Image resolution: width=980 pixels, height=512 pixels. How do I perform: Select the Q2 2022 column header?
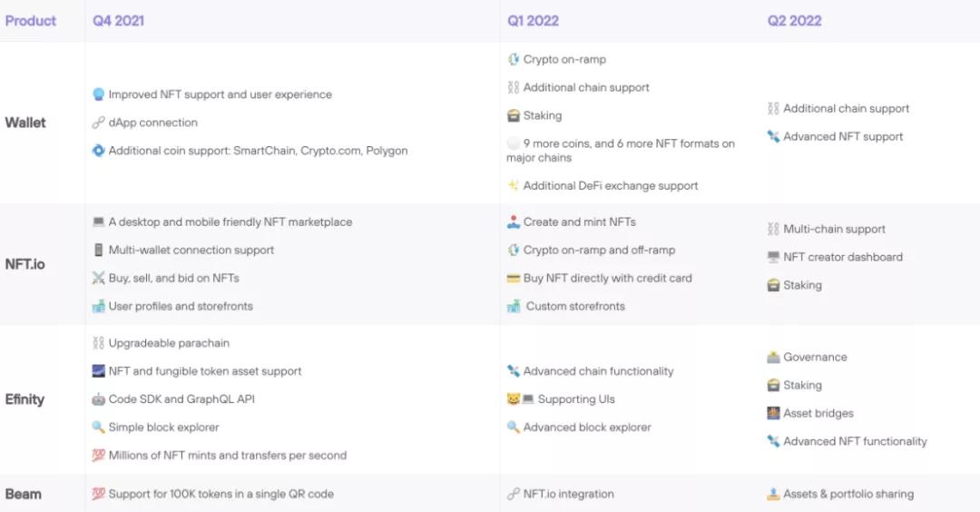pos(794,20)
